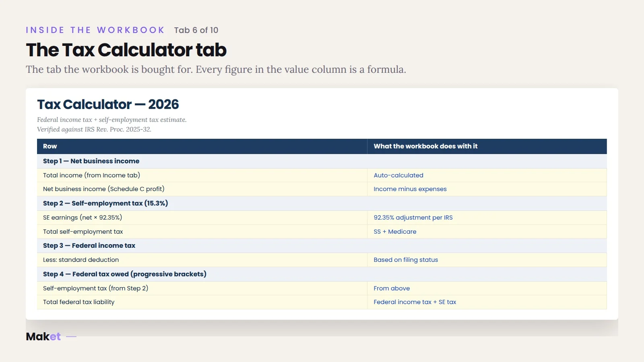This screenshot has height=362, width=644.
Task: Click the 'Income minus expenses' cell
Action: 487,189
